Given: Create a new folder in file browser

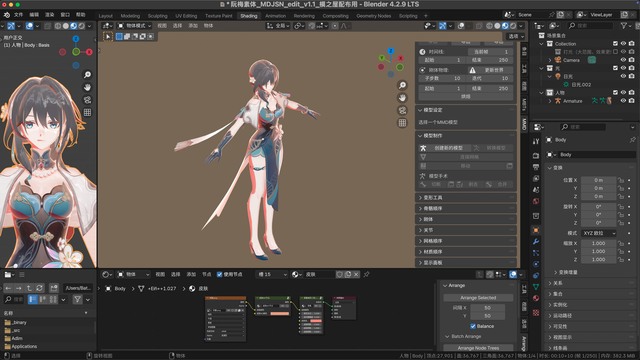Looking at the screenshot, I should tap(54, 288).
